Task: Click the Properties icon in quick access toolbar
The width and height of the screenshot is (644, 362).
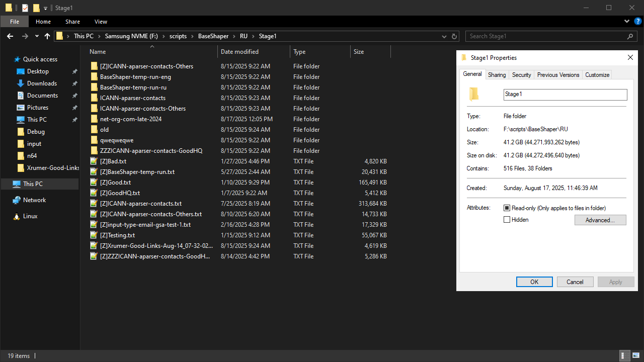Action: pos(25,8)
